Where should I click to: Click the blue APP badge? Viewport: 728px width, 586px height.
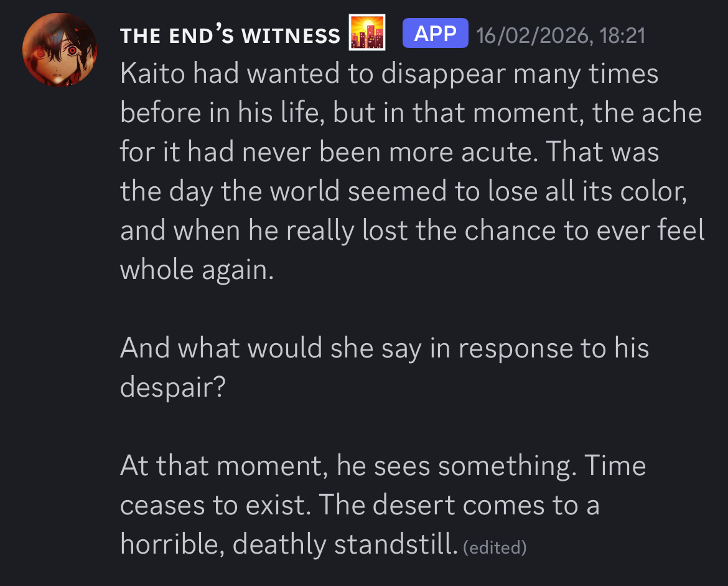(x=435, y=34)
